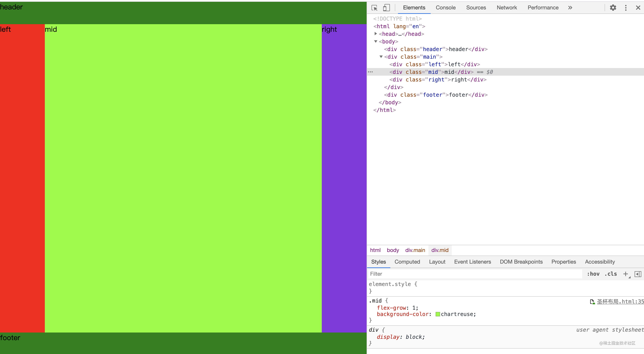
Task: Expand the head element node
Action: 376,34
